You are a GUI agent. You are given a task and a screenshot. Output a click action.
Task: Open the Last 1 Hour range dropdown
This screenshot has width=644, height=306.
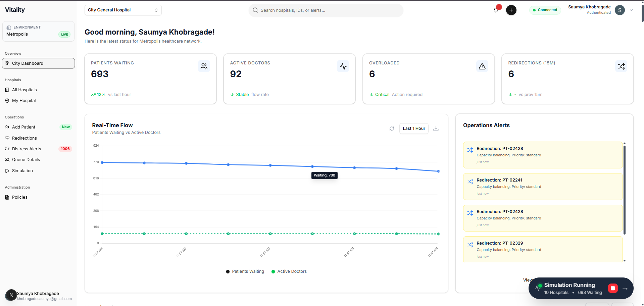[x=413, y=129]
